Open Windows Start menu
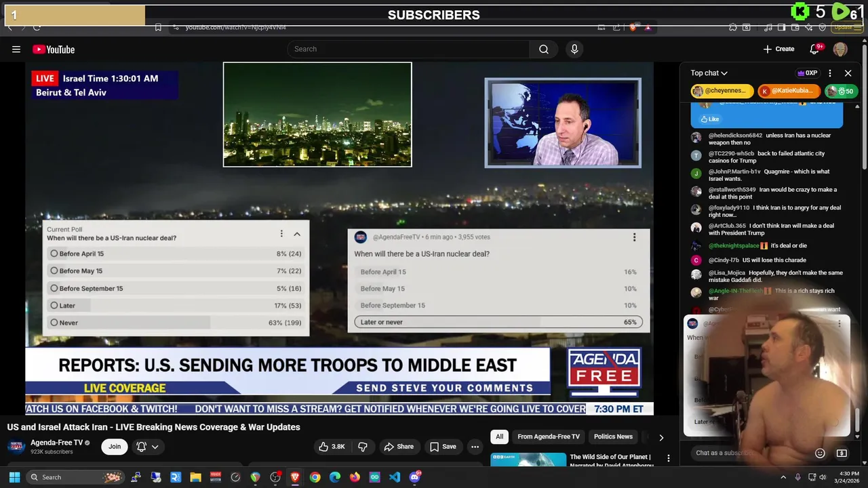 click(x=14, y=477)
